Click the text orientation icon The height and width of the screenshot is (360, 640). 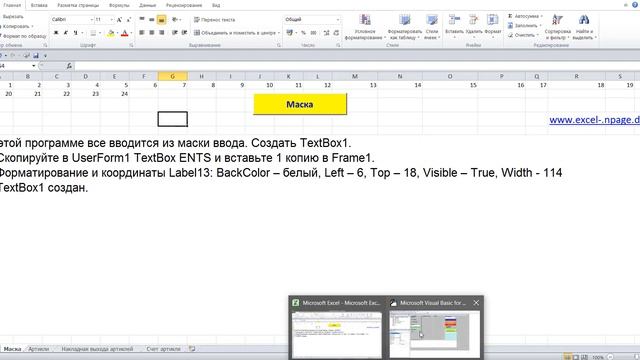[x=175, y=19]
